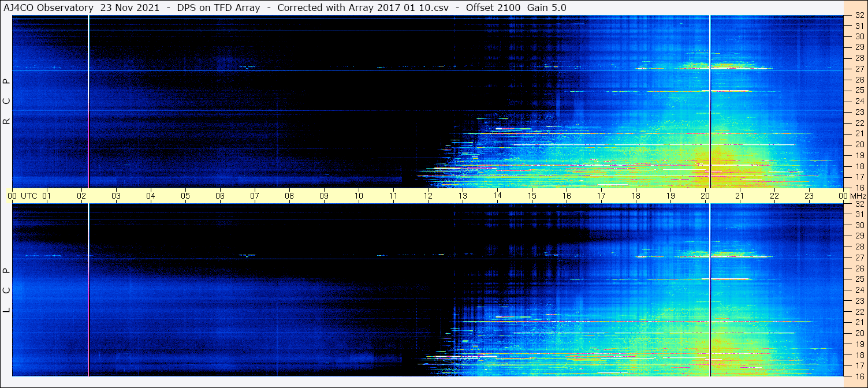
Task: Select the 03 hour label on UTC axis
Action: [116, 196]
